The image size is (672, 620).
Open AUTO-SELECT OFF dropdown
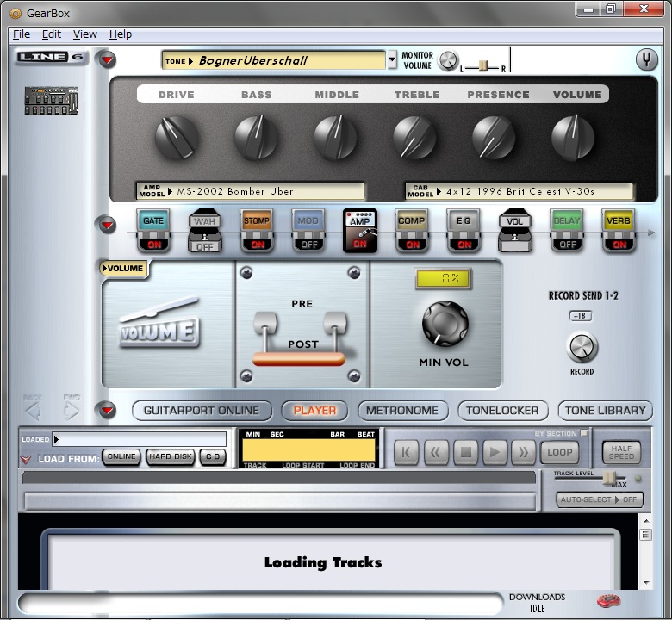[599, 499]
